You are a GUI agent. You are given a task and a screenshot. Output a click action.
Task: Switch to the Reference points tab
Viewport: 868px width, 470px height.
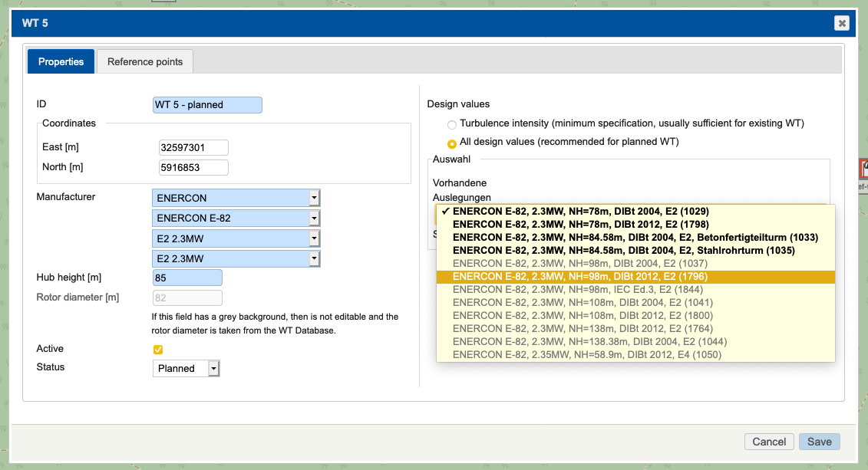coord(144,61)
